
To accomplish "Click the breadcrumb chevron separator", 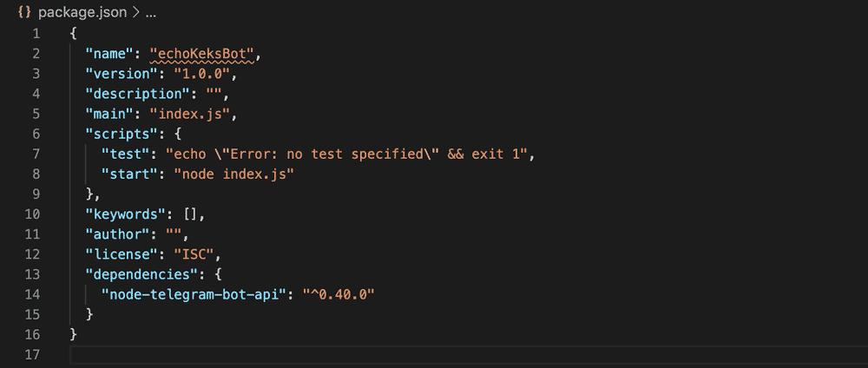I will [135, 15].
